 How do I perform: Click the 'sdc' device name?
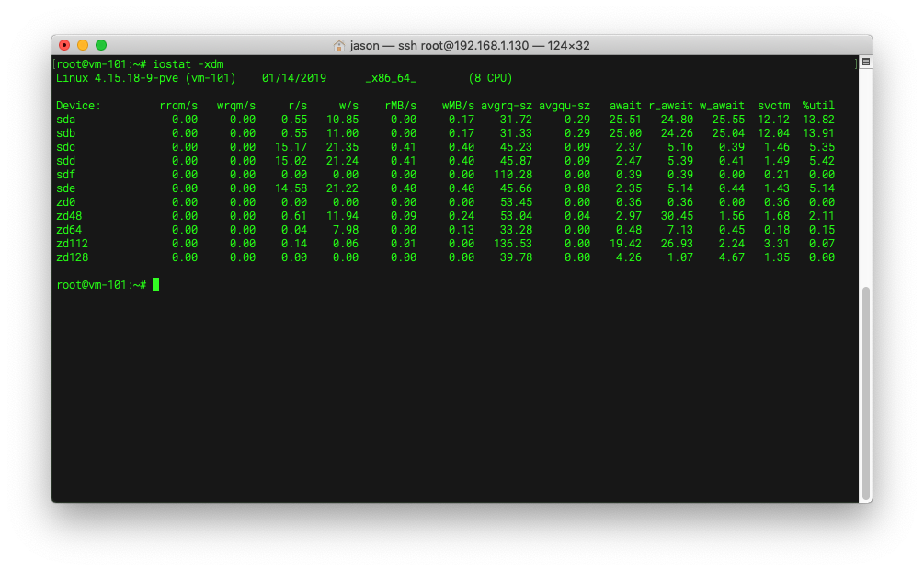pos(65,147)
